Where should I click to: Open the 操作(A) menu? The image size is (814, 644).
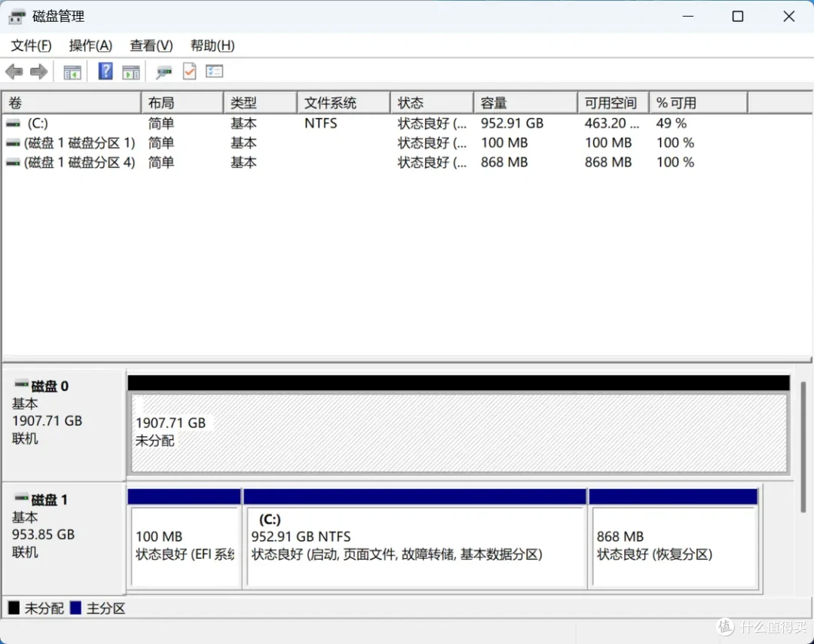tap(90, 46)
